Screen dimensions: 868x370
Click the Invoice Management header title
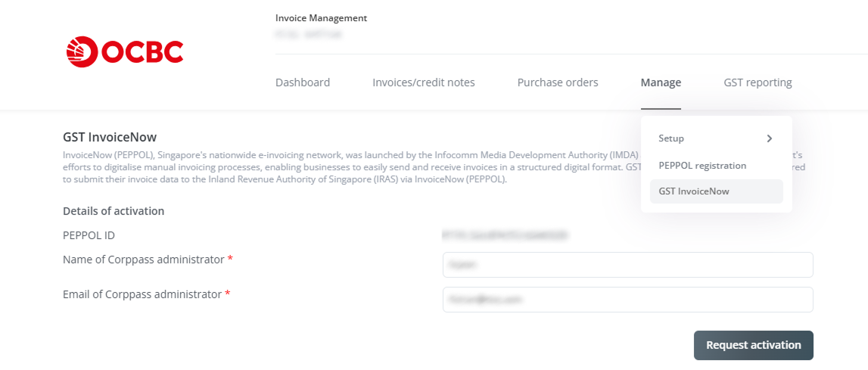[321, 18]
